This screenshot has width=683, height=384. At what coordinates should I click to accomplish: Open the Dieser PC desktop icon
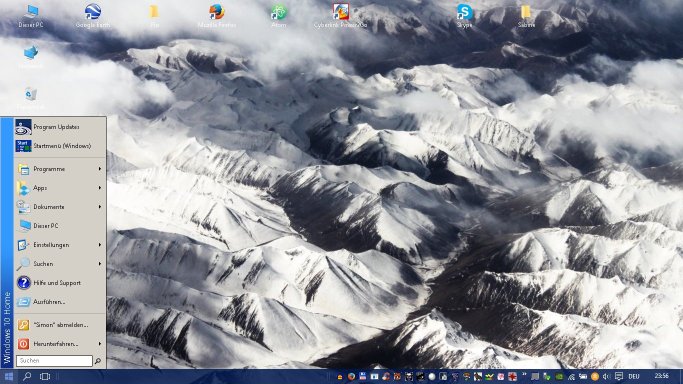31,16
